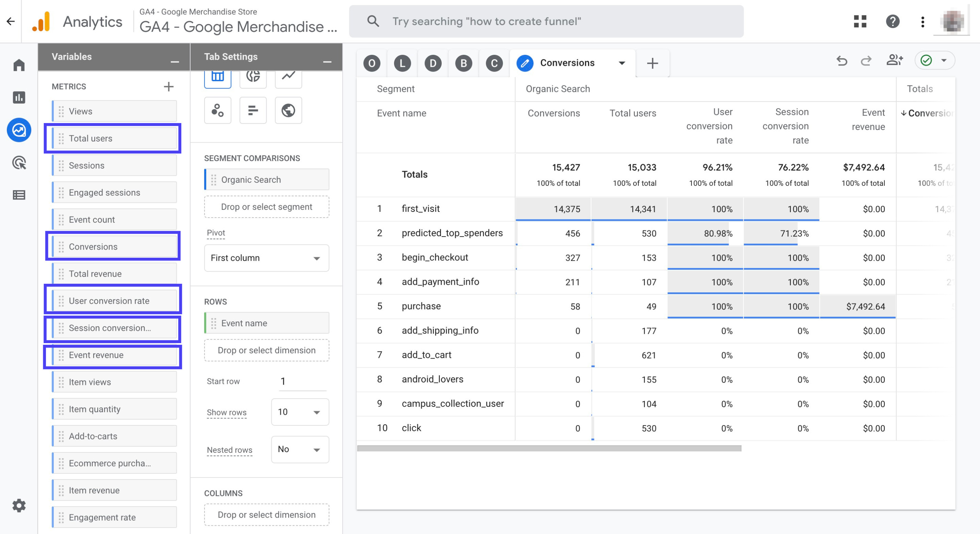
Task: Open the Help question mark icon
Action: [x=893, y=21]
